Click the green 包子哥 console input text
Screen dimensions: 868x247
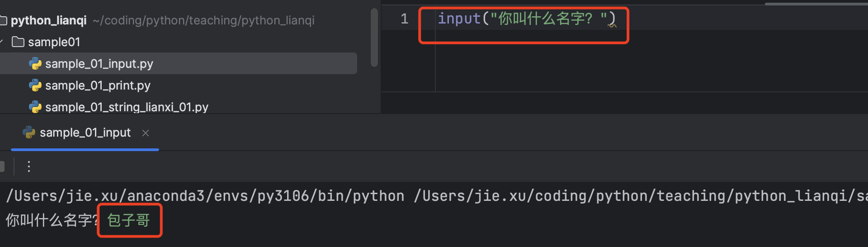click(x=128, y=220)
